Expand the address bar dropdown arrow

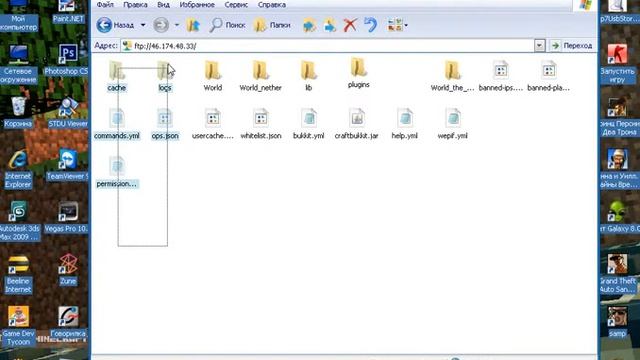[539, 46]
